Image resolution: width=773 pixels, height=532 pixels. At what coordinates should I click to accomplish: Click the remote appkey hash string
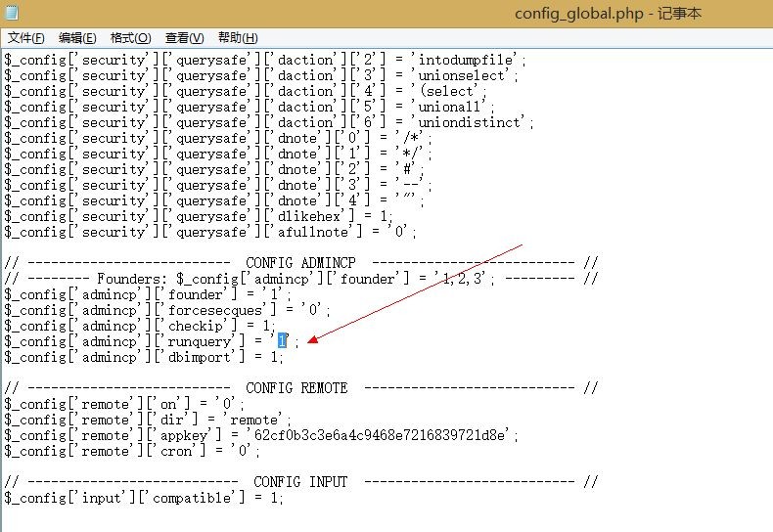(380, 435)
